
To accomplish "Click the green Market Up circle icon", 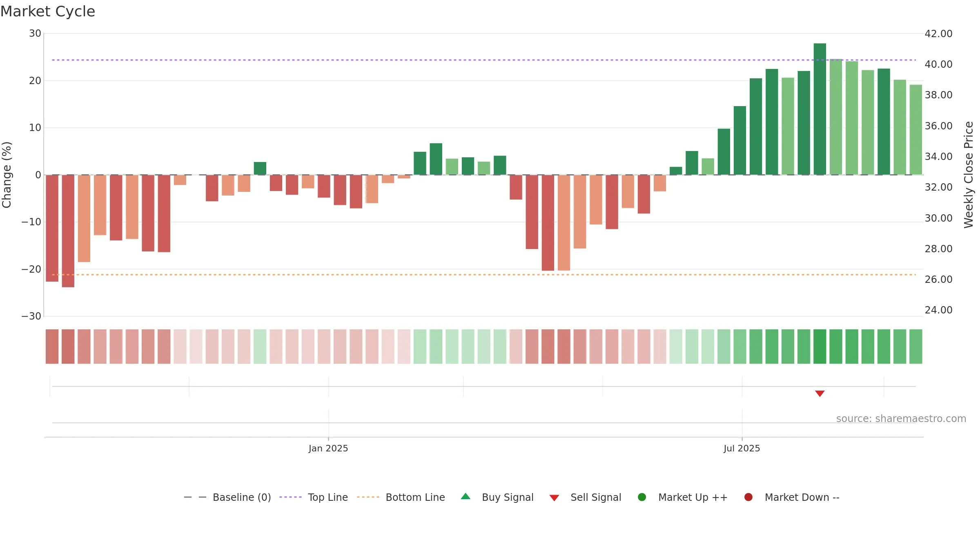I will [x=642, y=497].
